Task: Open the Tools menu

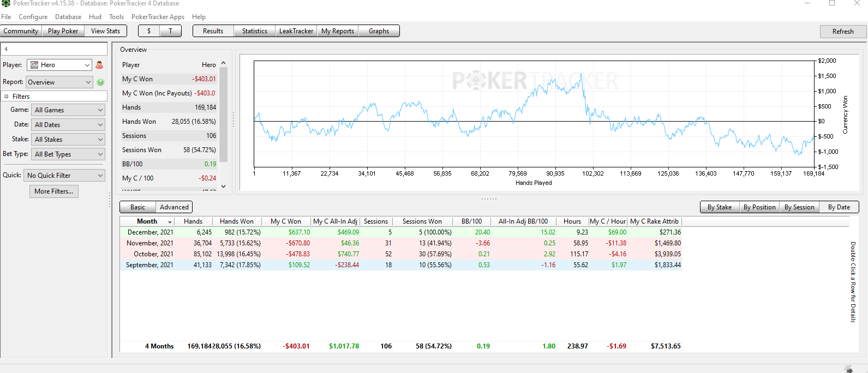Action: pos(116,17)
